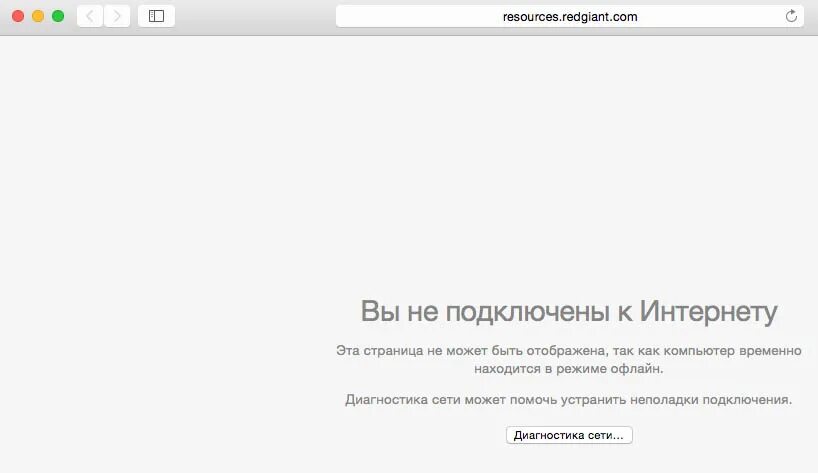Viewport: 818px width, 473px height.
Task: Go forward with the right chevron button
Action: (x=117, y=16)
